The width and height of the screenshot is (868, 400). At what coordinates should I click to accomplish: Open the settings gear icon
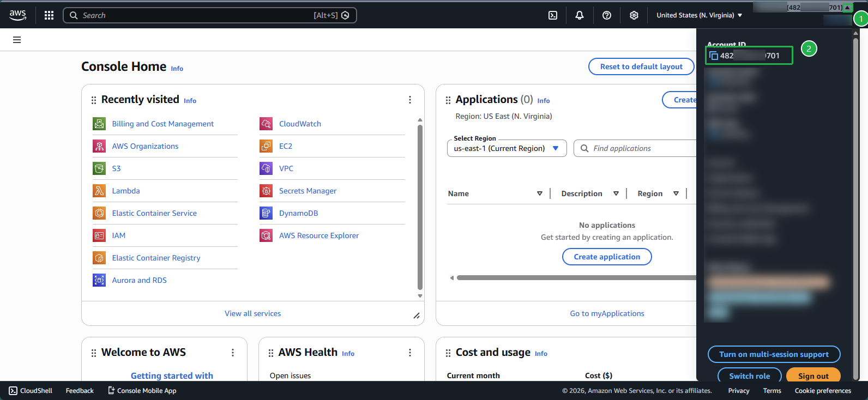click(x=634, y=15)
